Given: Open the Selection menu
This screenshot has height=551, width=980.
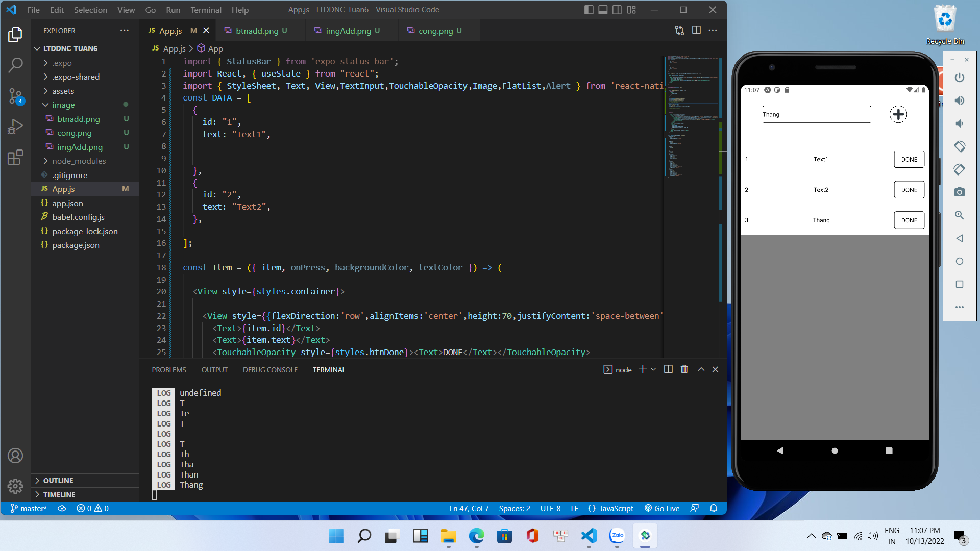Looking at the screenshot, I should pos(90,10).
